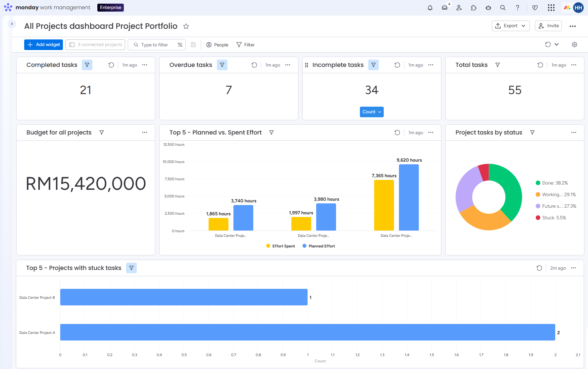
Task: Click the Add widget button
Action: click(x=44, y=45)
